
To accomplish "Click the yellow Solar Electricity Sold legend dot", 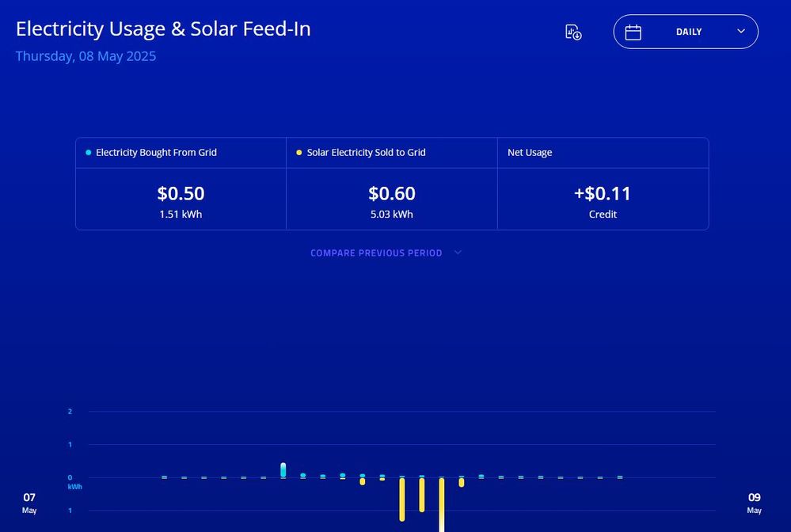I will pos(299,152).
